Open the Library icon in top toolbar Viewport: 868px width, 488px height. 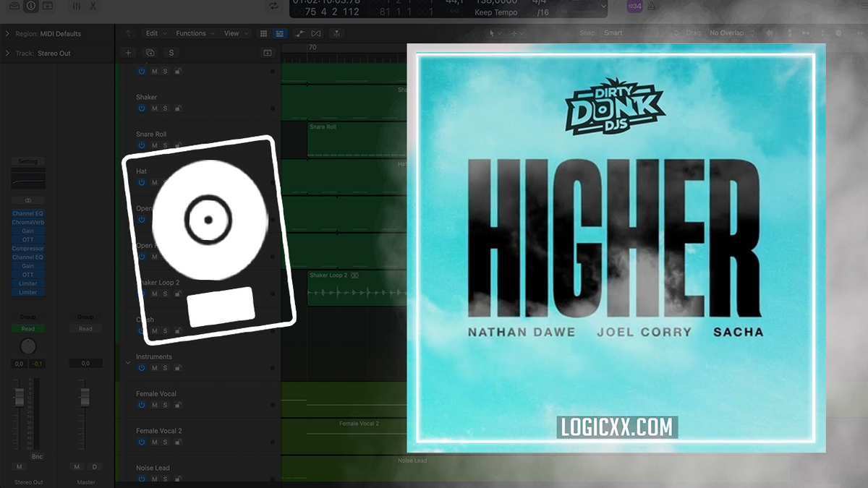pyautogui.click(x=14, y=6)
